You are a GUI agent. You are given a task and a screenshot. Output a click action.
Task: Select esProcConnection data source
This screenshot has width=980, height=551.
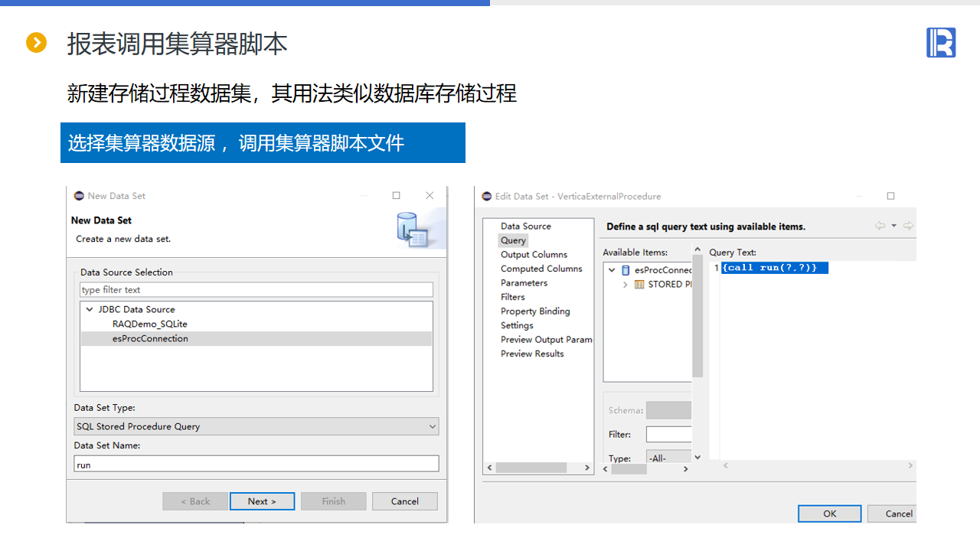pos(150,339)
